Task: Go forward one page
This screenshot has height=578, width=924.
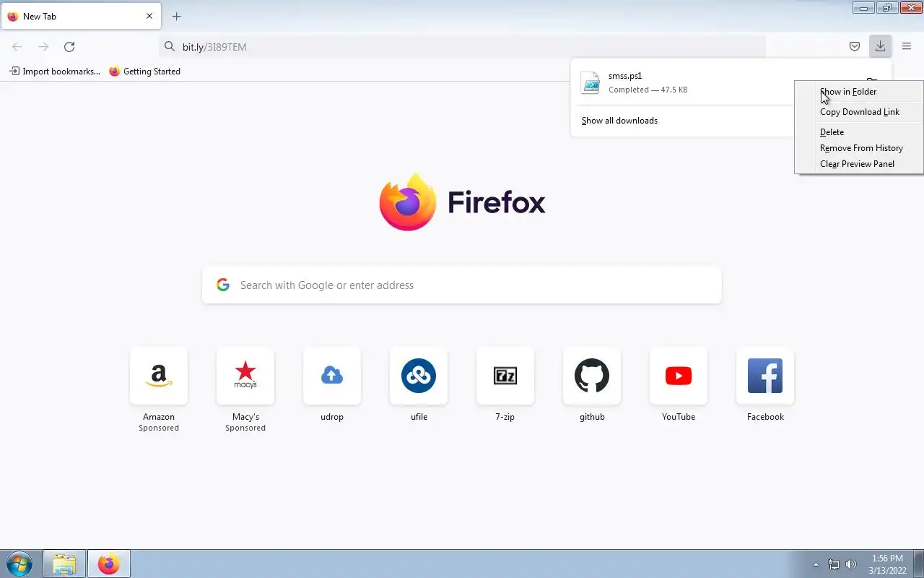Action: pyautogui.click(x=43, y=46)
